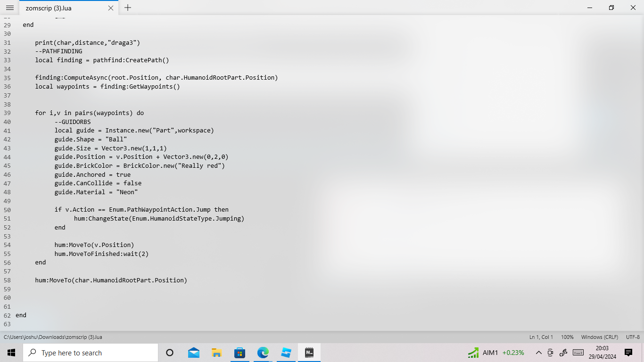Open File Explorer from taskbar
Screen dimensions: 644x362
(x=216, y=353)
